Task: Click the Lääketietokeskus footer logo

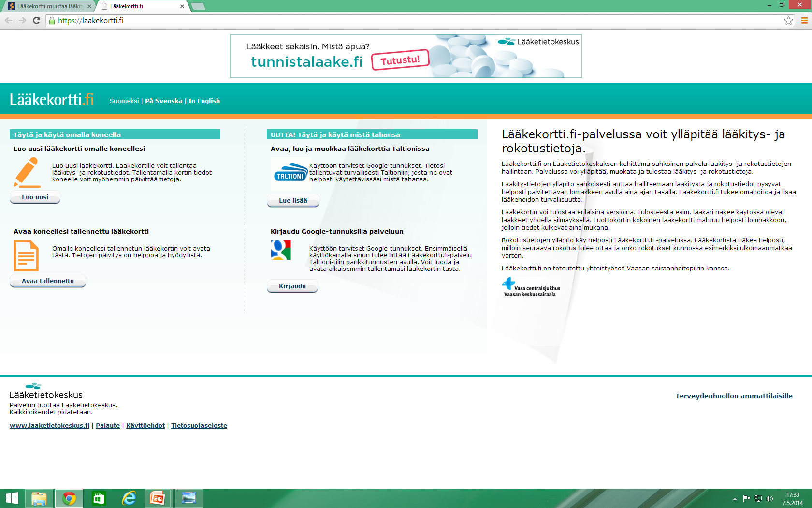Action: coord(46,391)
